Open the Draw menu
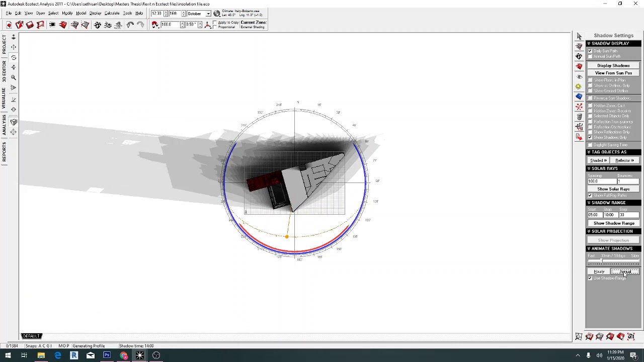Screen dimensions: 644x362 (40, 14)
